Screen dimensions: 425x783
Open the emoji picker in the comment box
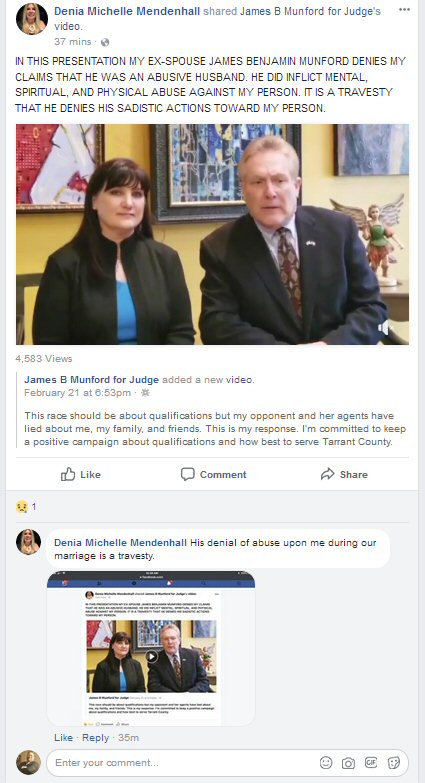point(326,763)
